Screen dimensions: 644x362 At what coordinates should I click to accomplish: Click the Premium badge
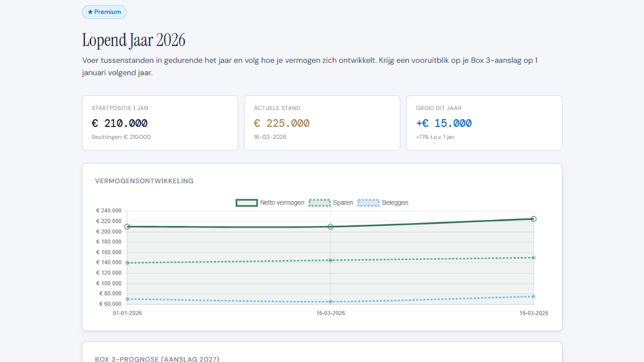tap(104, 11)
